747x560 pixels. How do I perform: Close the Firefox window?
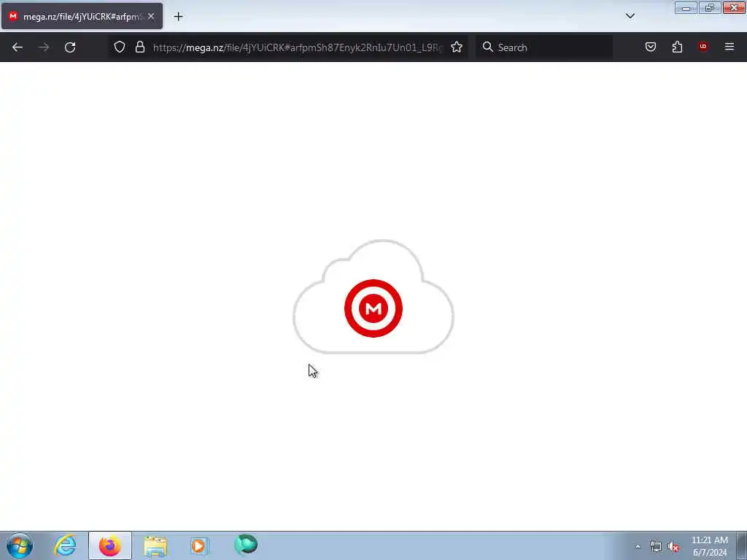click(734, 7)
